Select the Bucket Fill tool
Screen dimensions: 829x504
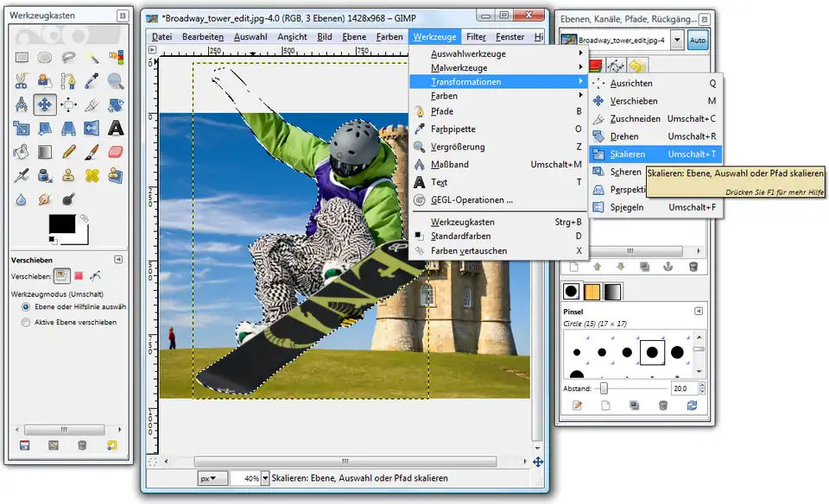point(22,152)
